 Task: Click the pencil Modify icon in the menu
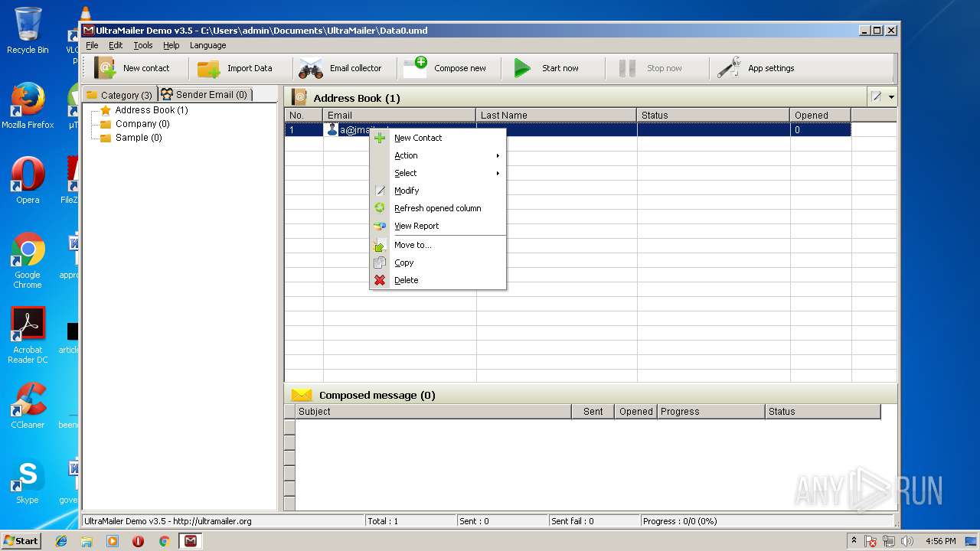pos(380,191)
